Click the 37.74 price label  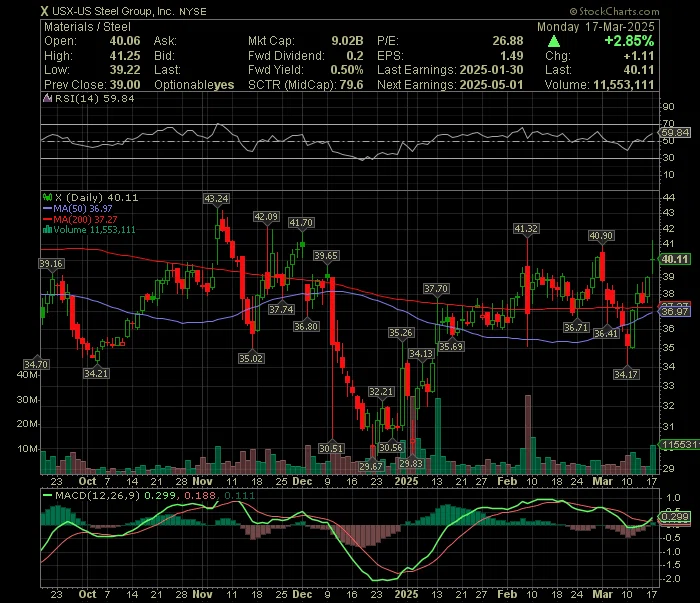281,309
